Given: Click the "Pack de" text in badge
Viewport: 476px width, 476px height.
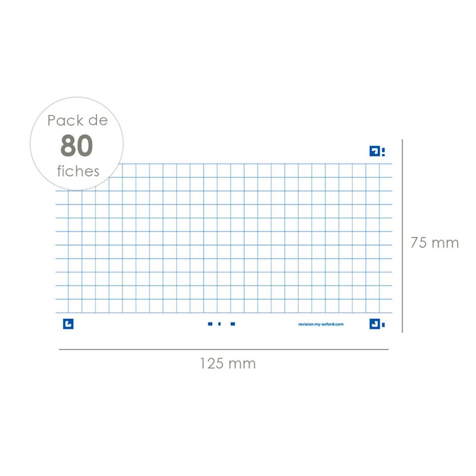Looking at the screenshot, I should (x=77, y=121).
